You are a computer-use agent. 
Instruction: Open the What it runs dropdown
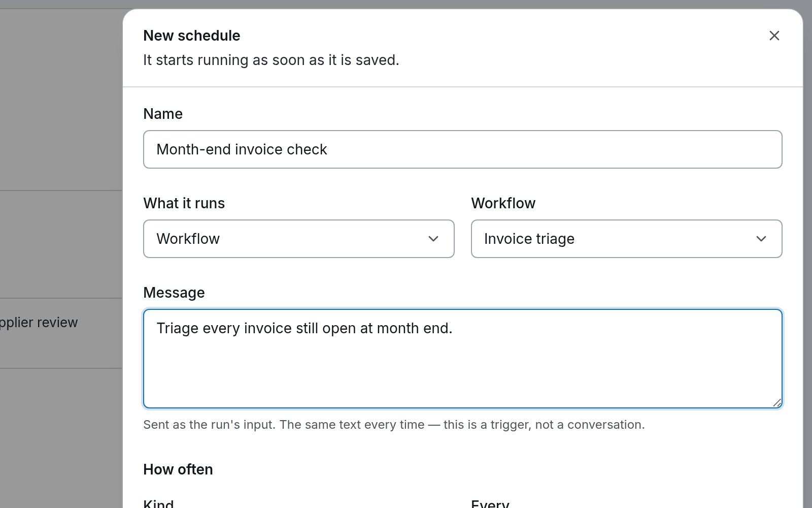pyautogui.click(x=298, y=239)
